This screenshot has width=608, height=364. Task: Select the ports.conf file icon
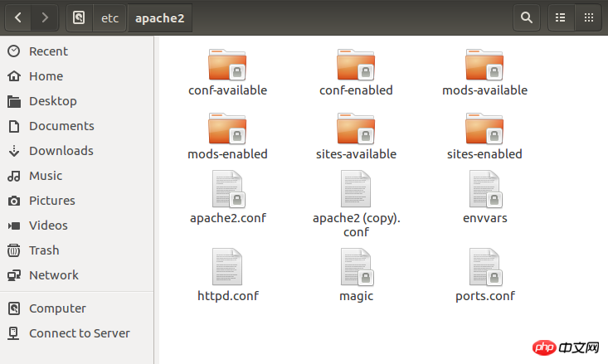click(485, 267)
